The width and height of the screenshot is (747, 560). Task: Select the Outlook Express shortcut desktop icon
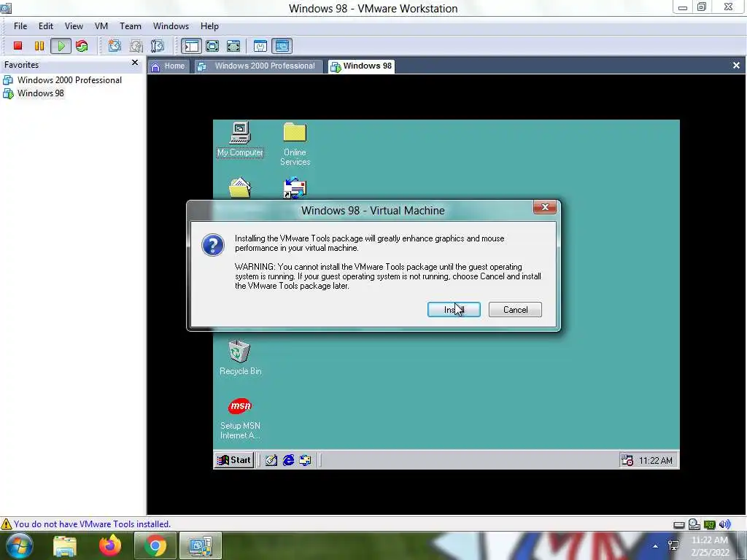click(295, 187)
